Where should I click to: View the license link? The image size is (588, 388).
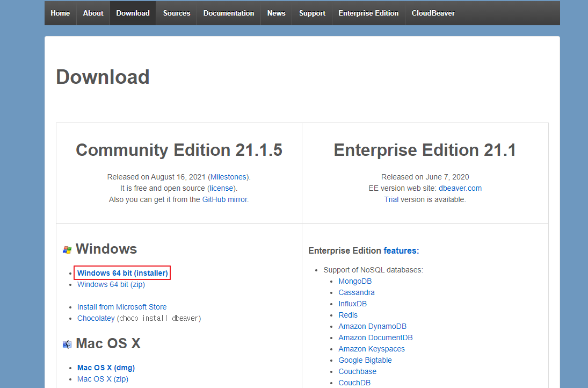click(221, 189)
